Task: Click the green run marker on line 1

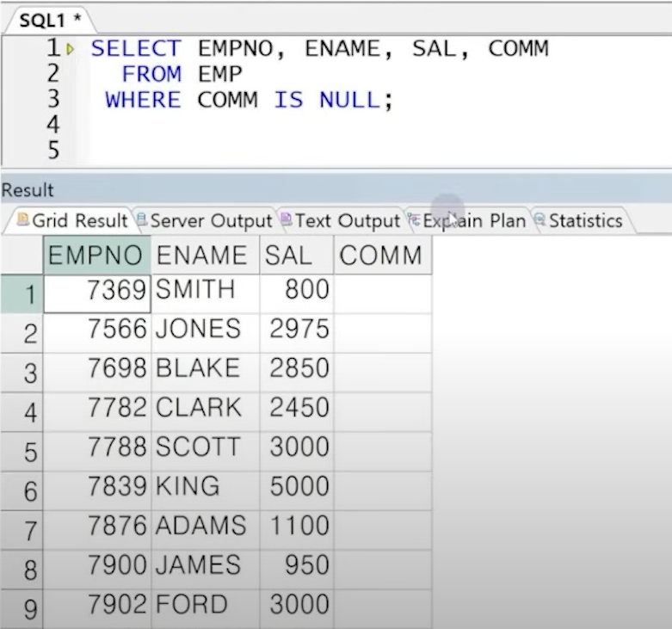Action: coord(71,49)
